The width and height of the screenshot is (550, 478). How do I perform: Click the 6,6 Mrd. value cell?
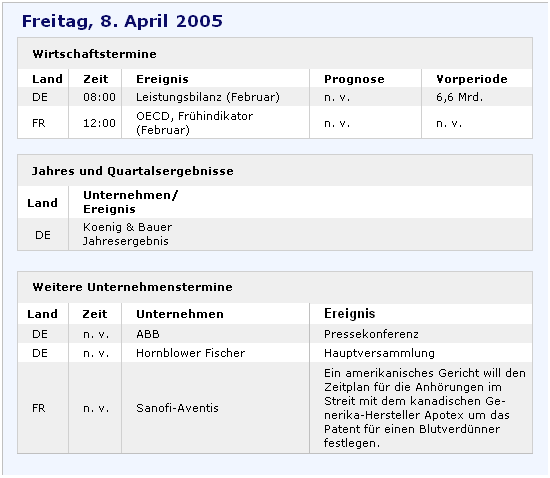[x=460, y=97]
